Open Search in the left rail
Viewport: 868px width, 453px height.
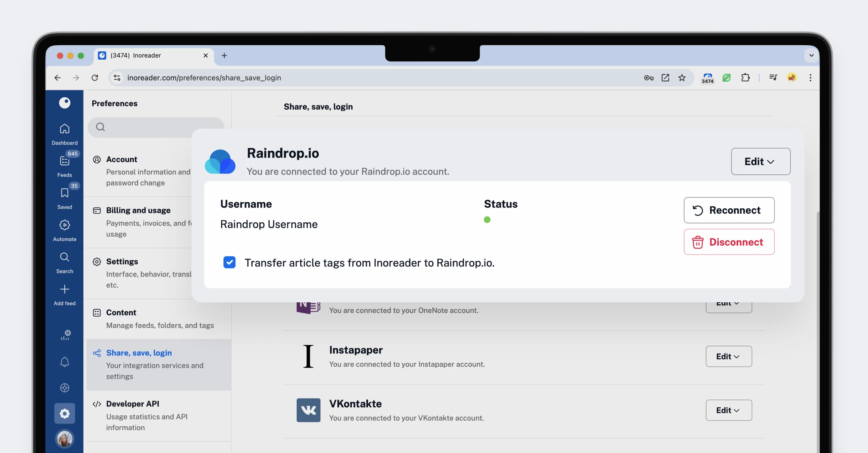(x=64, y=262)
